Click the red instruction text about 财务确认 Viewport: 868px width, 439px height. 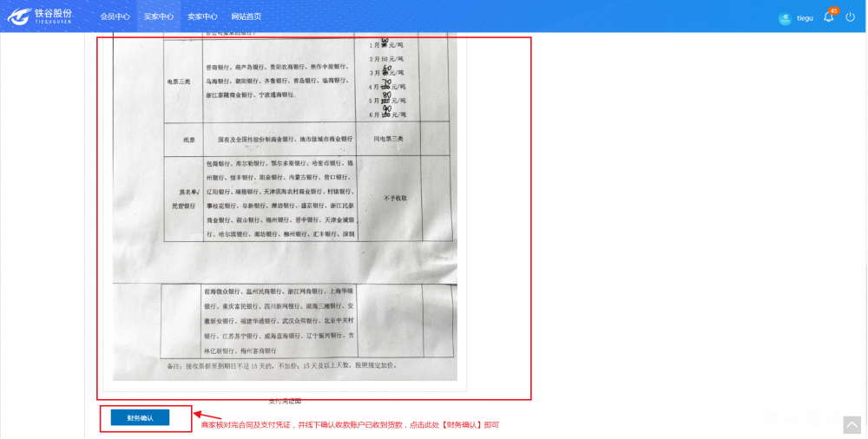pyautogui.click(x=350, y=425)
